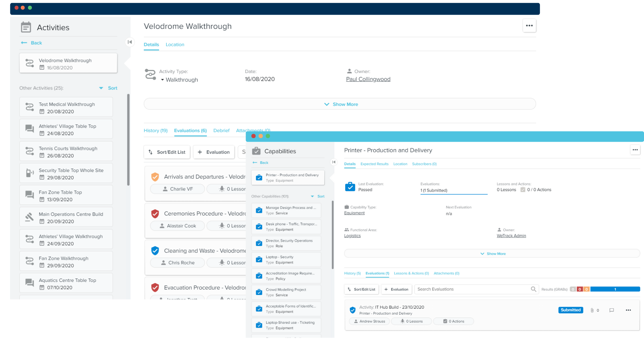Image resolution: width=644 pixels, height=362 pixels.
Task: Click blue segment of Results GRABs bar
Action: 615,289
